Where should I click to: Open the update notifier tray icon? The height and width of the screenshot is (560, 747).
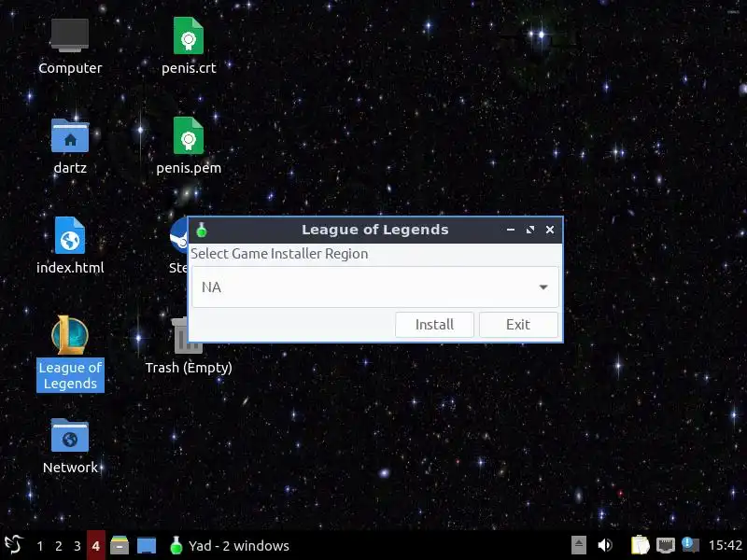coord(690,545)
